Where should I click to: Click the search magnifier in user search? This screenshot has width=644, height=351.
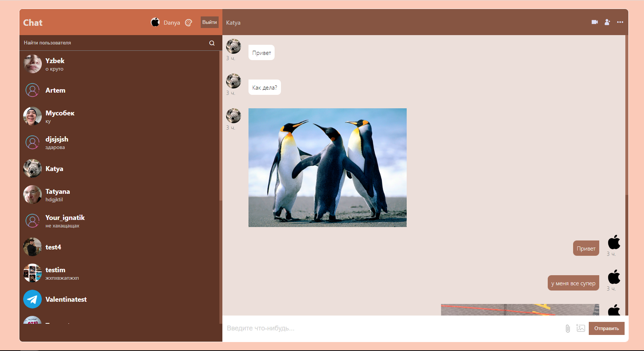[212, 43]
